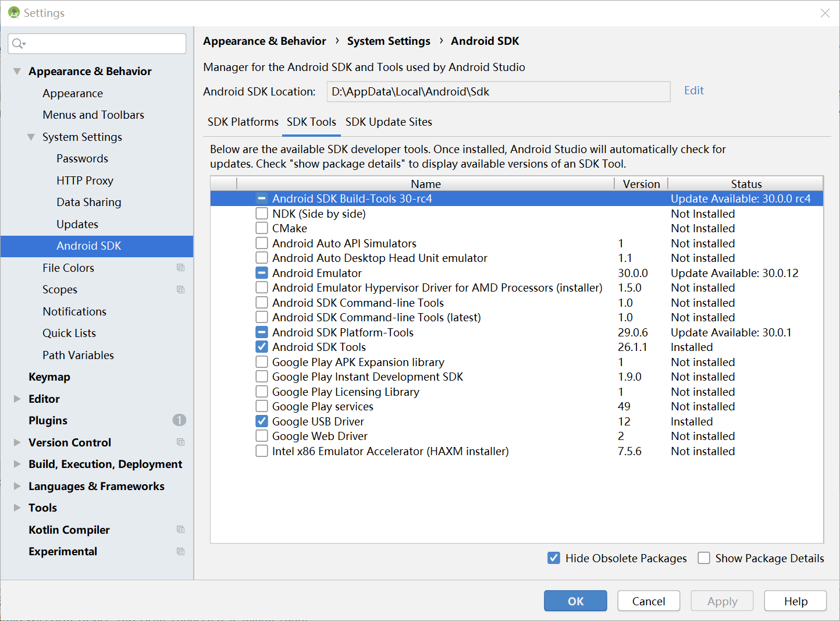Click the icon next to Version Control

click(x=180, y=442)
